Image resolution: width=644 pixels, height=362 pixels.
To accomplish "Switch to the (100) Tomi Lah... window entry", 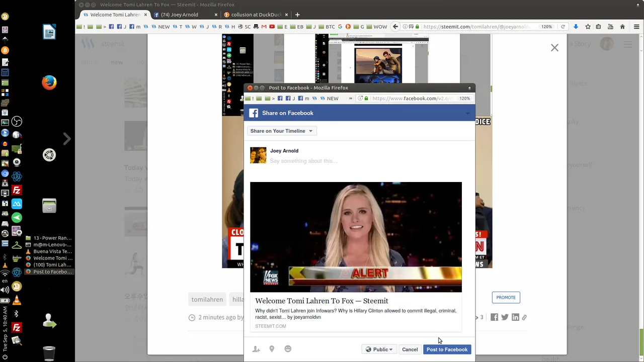I will [49, 265].
